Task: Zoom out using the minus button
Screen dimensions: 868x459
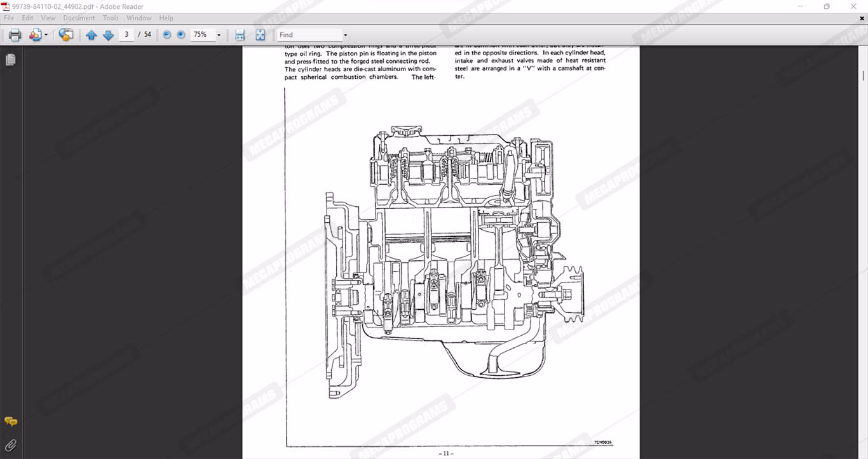Action: (167, 35)
